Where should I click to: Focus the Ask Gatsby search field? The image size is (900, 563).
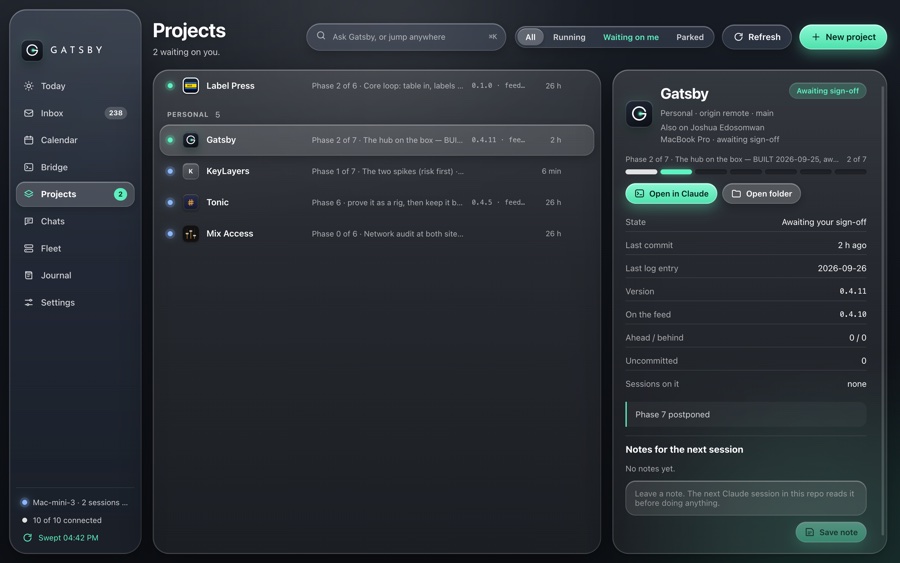point(406,37)
